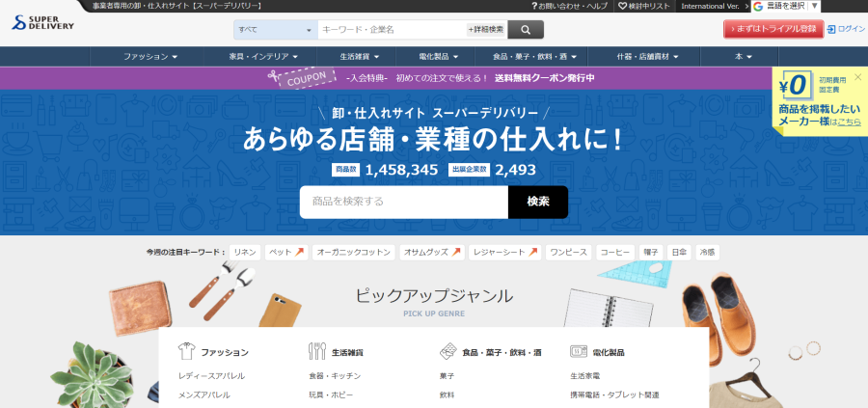
Task: Click the black 検索 button in hero
Action: tap(538, 202)
